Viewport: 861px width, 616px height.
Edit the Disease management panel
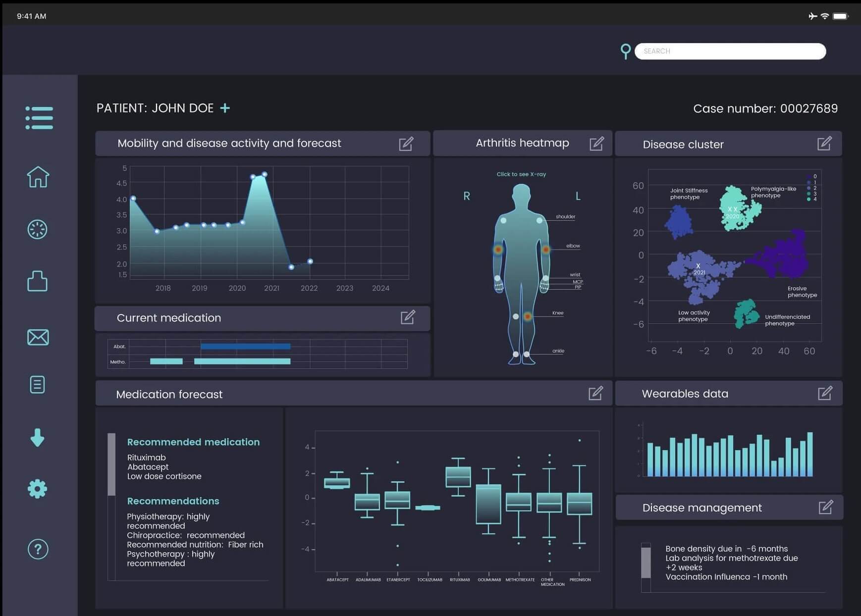point(826,507)
